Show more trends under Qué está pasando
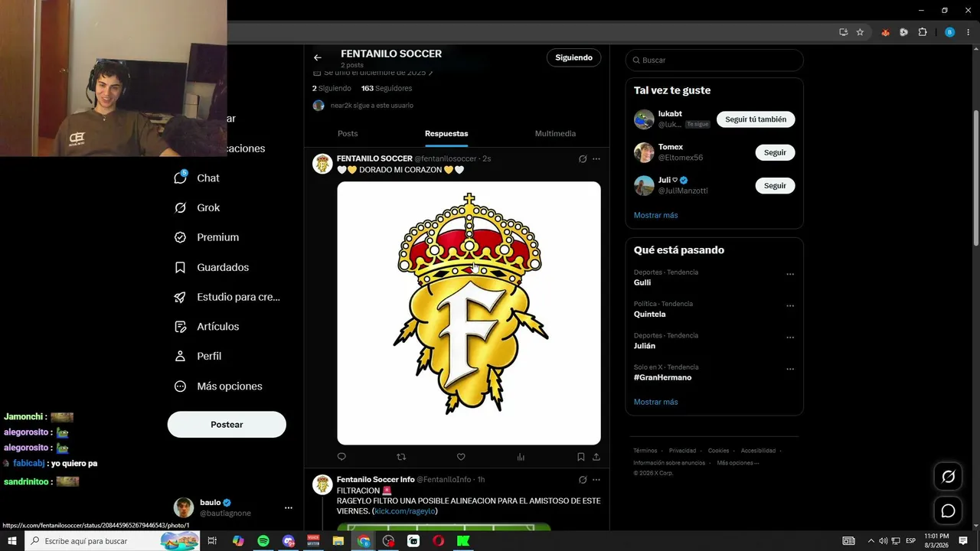 (656, 402)
